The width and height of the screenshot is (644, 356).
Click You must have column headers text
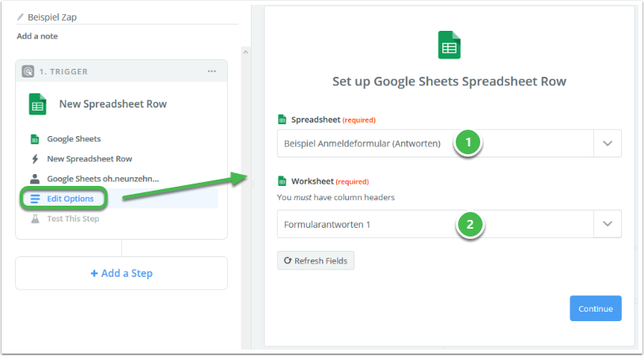pos(336,197)
